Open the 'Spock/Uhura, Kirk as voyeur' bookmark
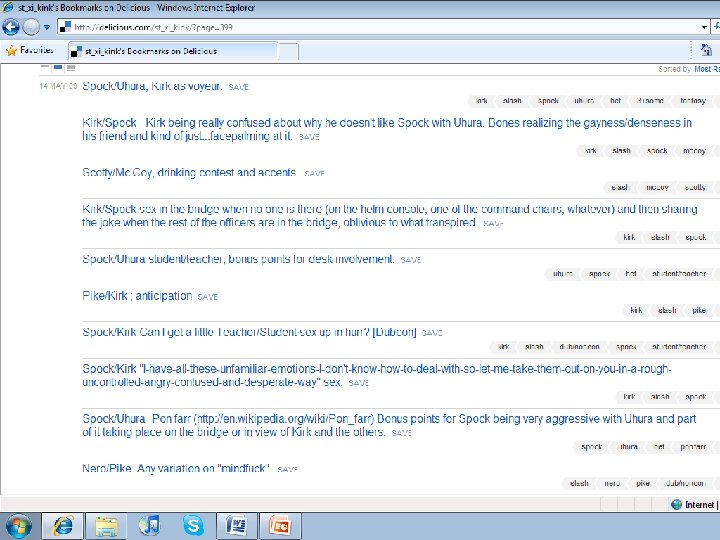Viewport: 720px width, 540px height. point(152,86)
